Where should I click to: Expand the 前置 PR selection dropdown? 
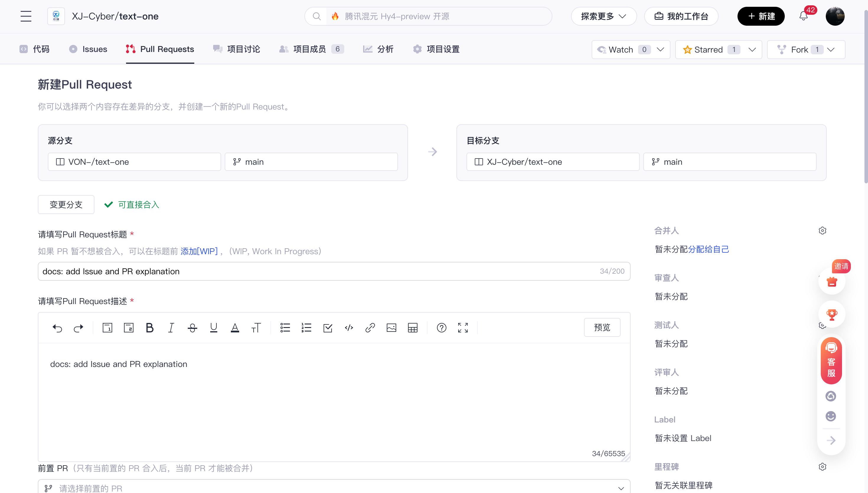[334, 488]
